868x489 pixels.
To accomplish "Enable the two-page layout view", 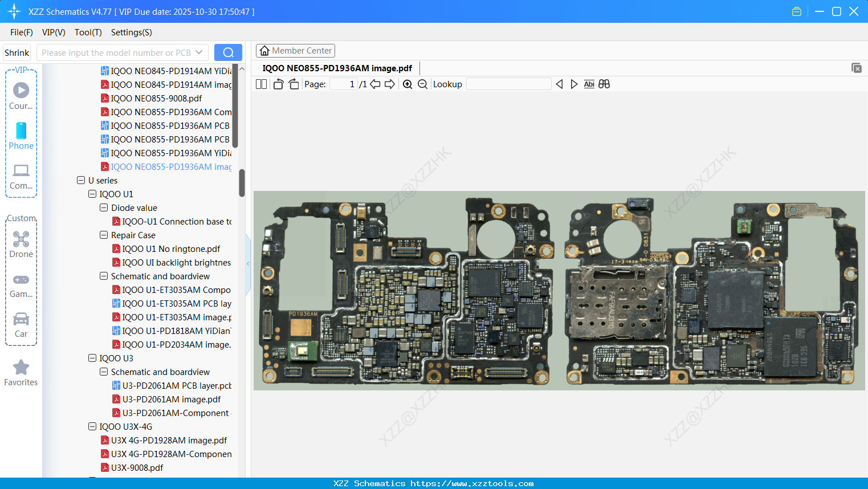I will 261,84.
